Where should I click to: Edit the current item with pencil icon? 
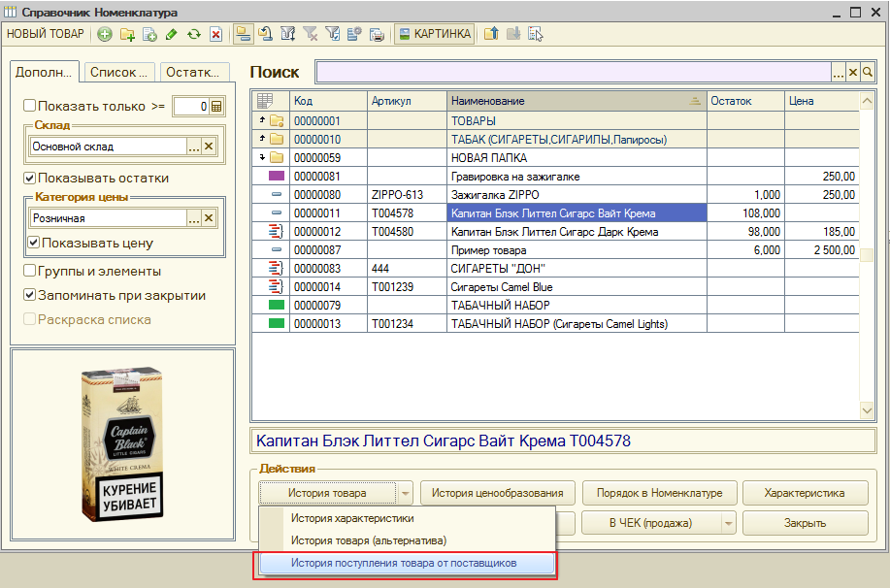click(x=172, y=35)
